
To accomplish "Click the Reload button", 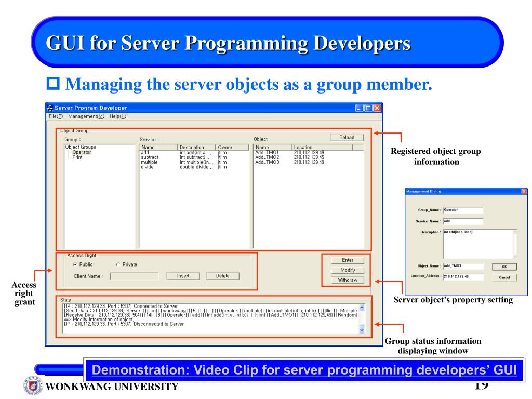I will click(x=347, y=137).
